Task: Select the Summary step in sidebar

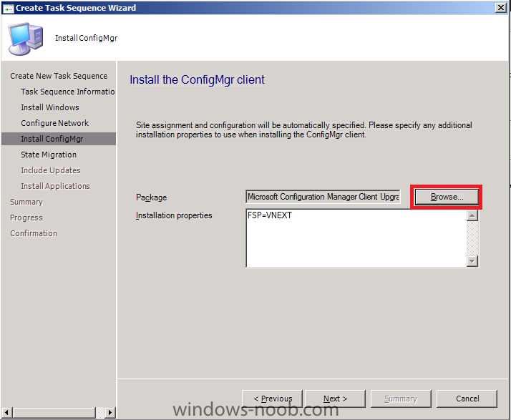Action: pos(26,202)
